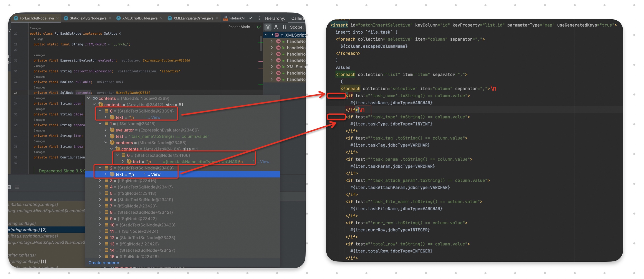Select the root XMLScript method icon
Image resolution: width=644 pixels, height=279 pixels.
pyautogui.click(x=277, y=35)
